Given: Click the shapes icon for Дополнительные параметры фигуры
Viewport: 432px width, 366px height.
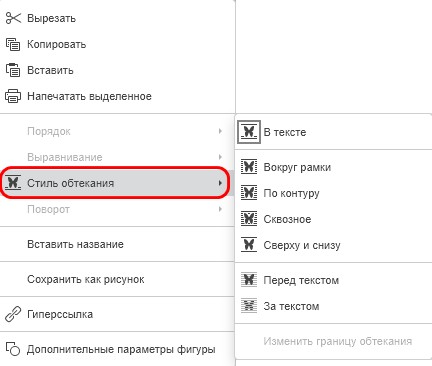Looking at the screenshot, I should point(13,349).
